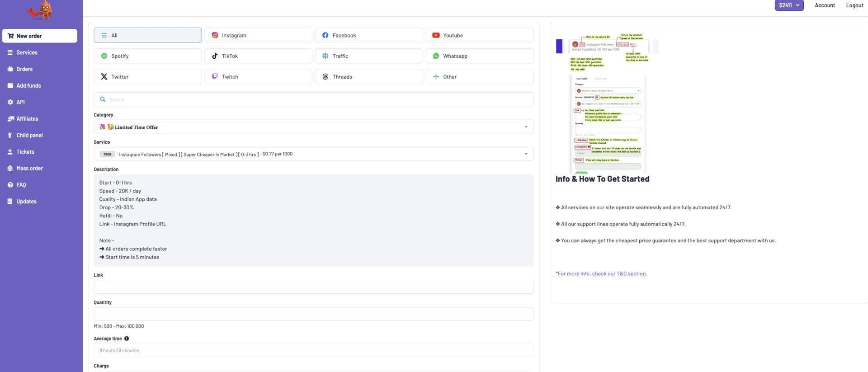Click the YouTube play icon

[x=436, y=35]
